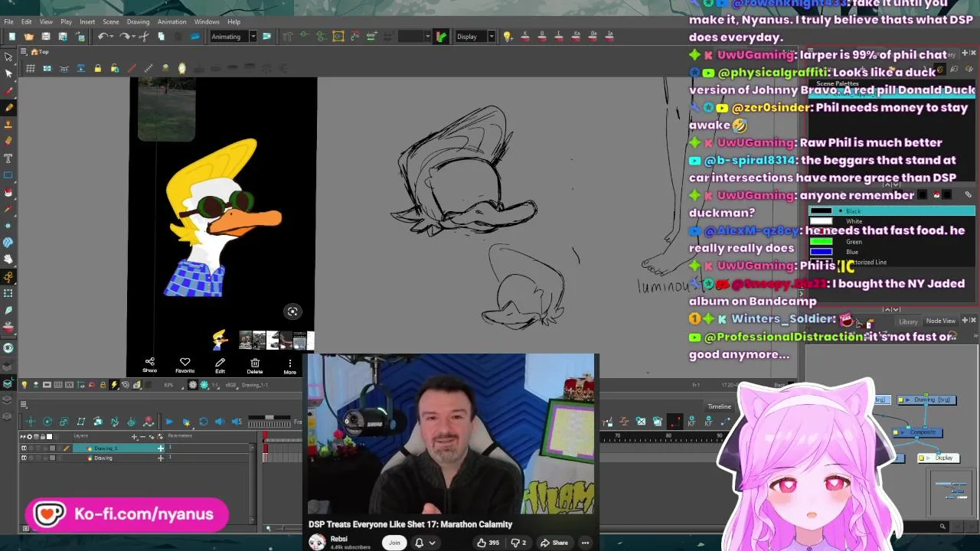Toggle sound scrubbing icon in timeline toolbar
This screenshot has width=980, height=551.
(237, 422)
